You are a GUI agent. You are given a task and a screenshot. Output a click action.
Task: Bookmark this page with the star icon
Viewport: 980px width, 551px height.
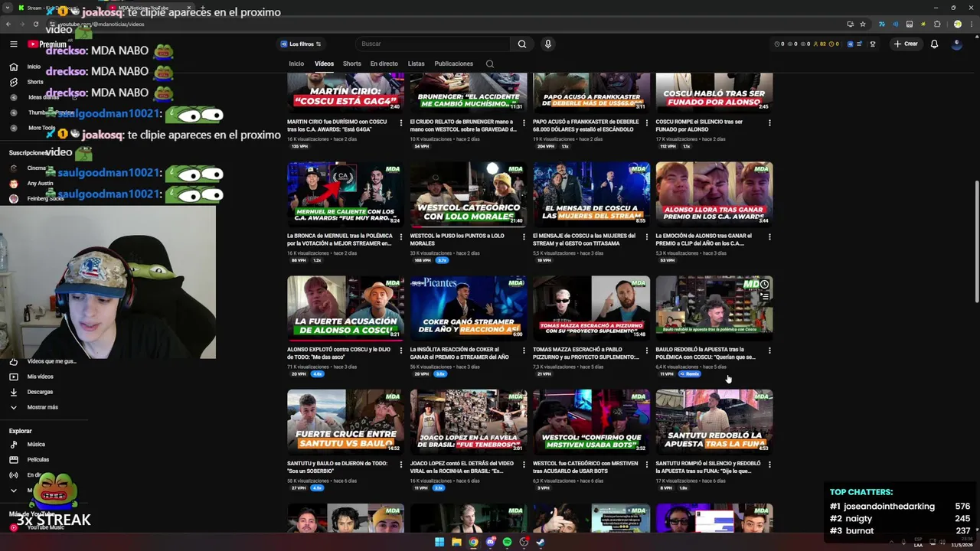pyautogui.click(x=863, y=24)
